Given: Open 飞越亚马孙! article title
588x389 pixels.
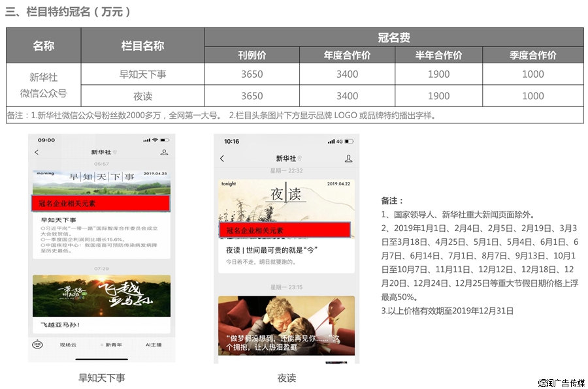Looking at the screenshot, I should pos(60,325).
